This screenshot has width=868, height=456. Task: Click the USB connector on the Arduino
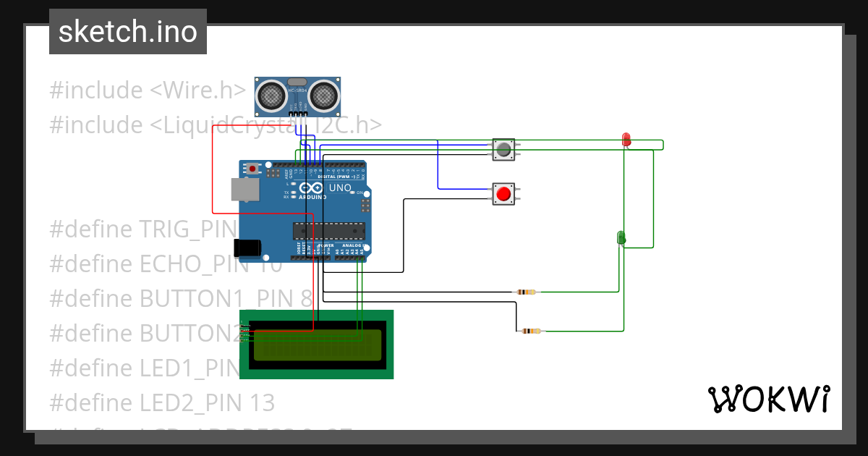(246, 190)
